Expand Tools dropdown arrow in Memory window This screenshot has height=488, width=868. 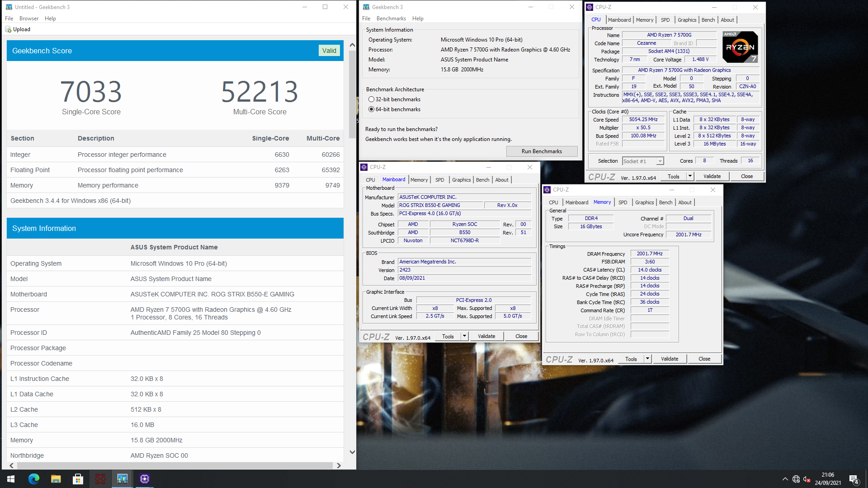[x=648, y=359]
